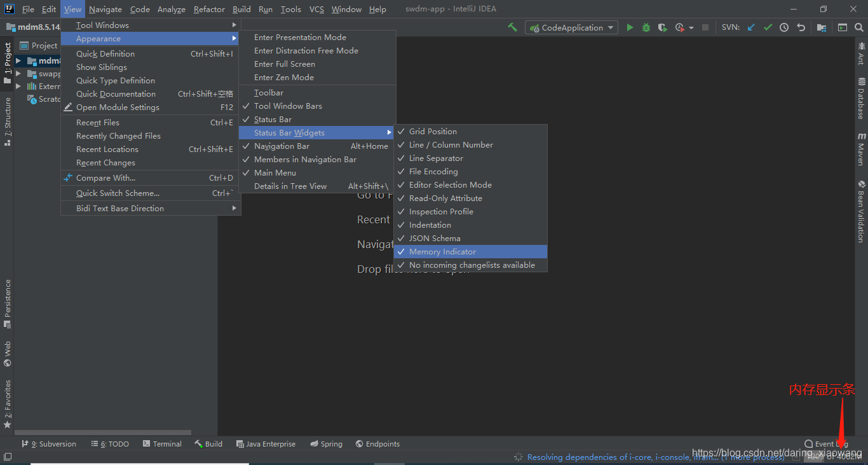Screen dimensions: 868x465
Task: Open the Subversion tool window
Action: click(49, 444)
